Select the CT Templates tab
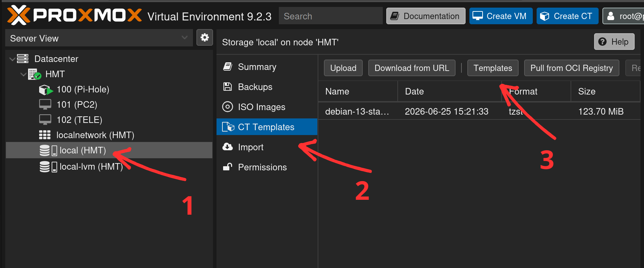 tap(267, 127)
